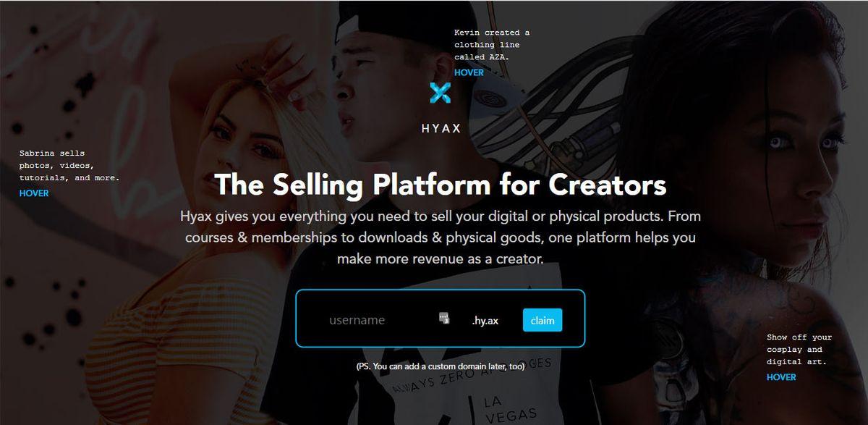This screenshot has height=425, width=868.
Task: Click HOVER under Sabrina's caption
Action: (34, 193)
